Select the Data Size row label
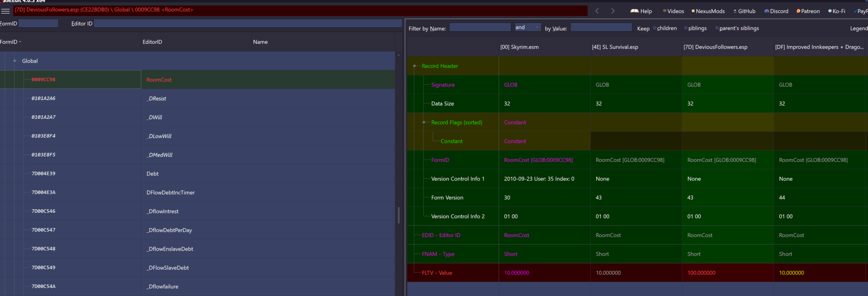868x296 pixels. coord(442,104)
